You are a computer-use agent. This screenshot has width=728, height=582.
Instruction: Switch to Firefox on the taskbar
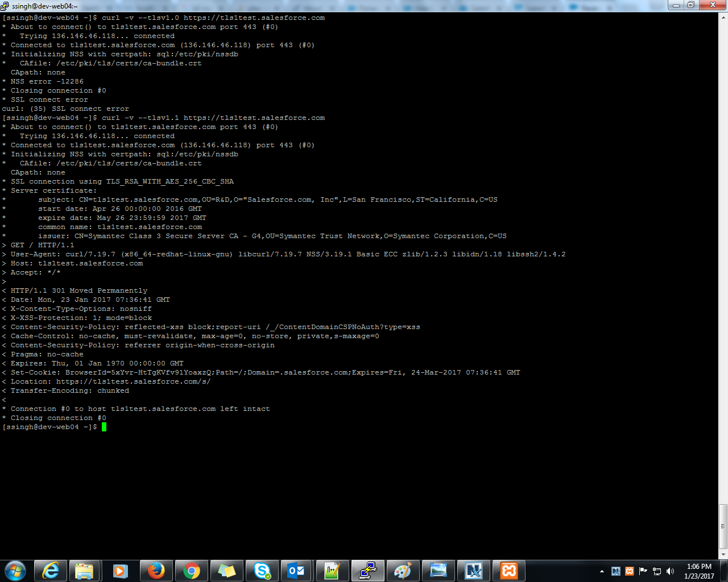click(155, 571)
